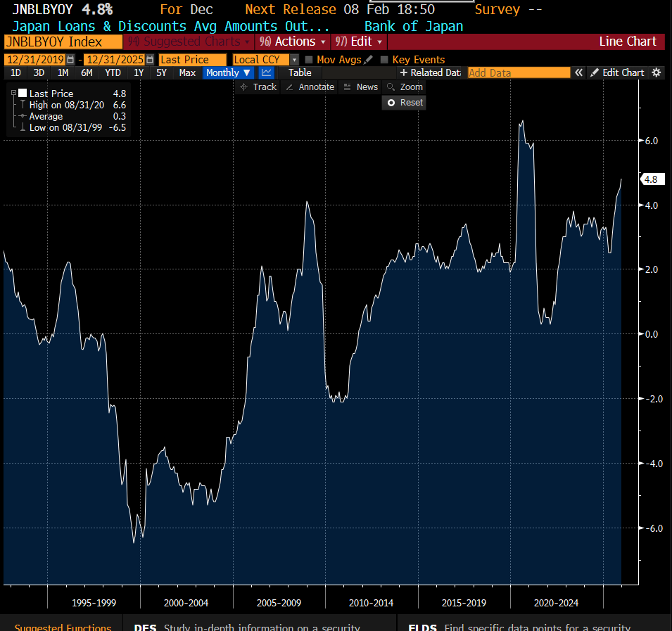Image resolution: width=672 pixels, height=631 pixels.
Task: Select the line chart view icon
Action: coord(266,73)
